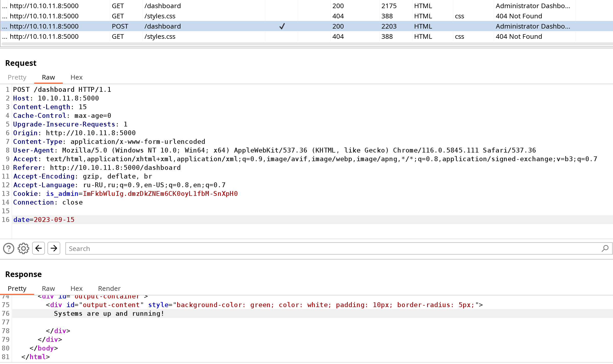Click the Upgrade-Insecure-Requests header line

coord(70,124)
